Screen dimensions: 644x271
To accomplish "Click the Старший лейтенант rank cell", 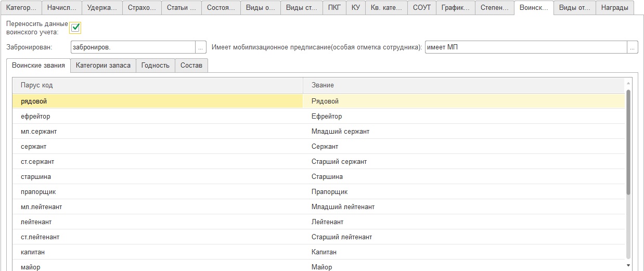I will point(463,237).
